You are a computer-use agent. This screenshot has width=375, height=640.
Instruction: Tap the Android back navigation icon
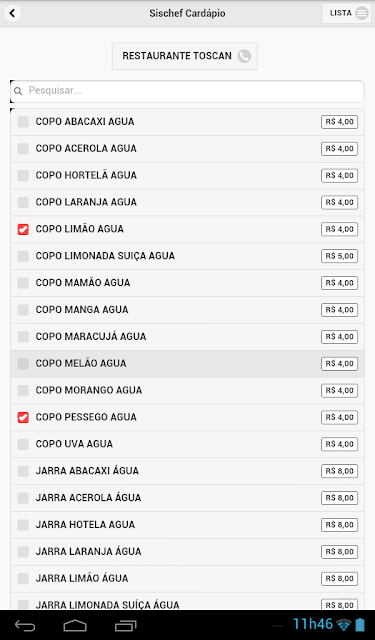click(25, 625)
